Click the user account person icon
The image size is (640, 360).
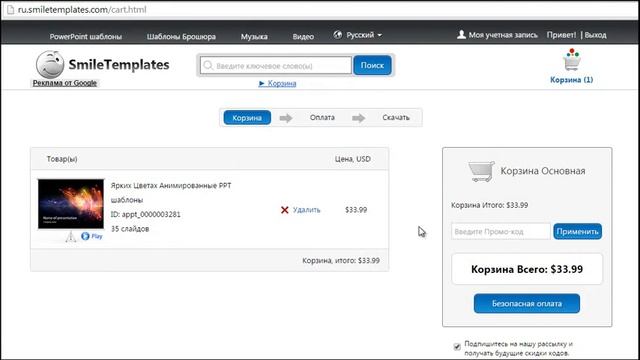pyautogui.click(x=461, y=35)
